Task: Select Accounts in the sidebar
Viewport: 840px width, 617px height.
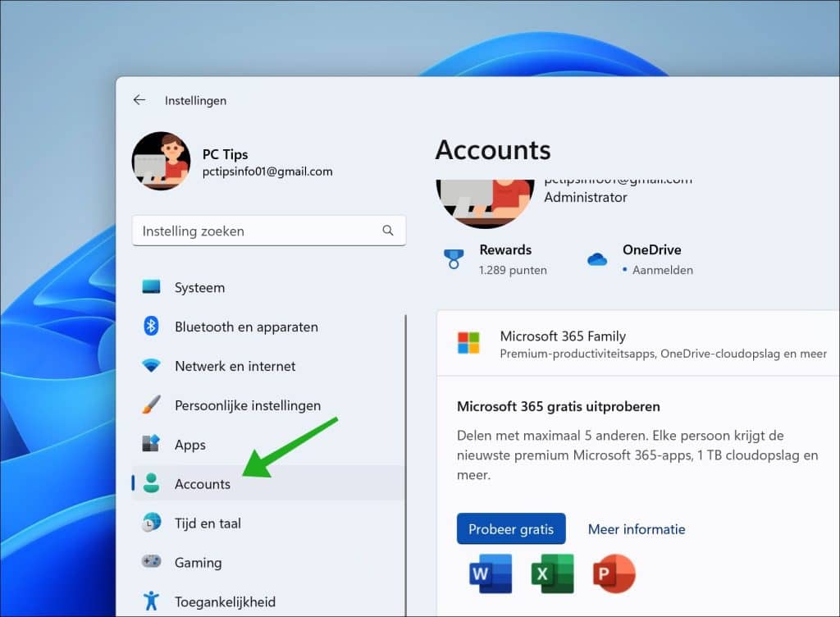Action: tap(268, 483)
